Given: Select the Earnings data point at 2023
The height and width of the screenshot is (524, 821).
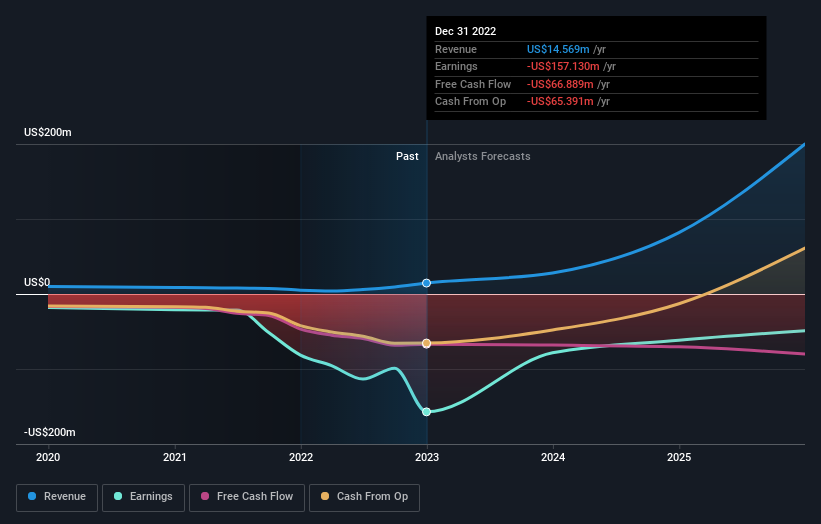Looking at the screenshot, I should click(426, 412).
